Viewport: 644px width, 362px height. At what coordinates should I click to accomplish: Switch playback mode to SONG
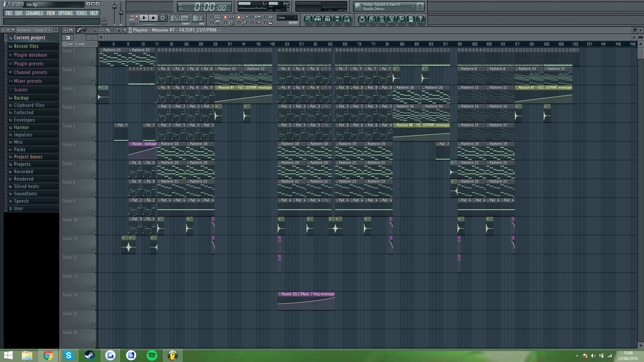click(x=137, y=20)
